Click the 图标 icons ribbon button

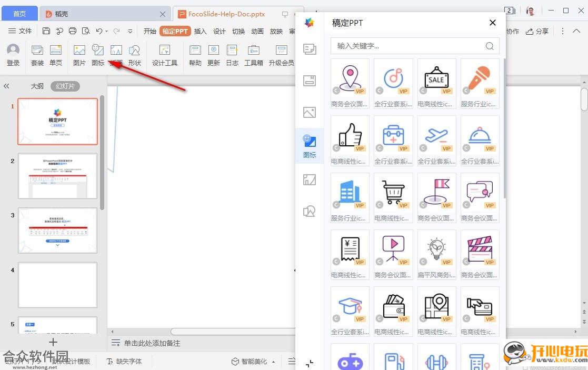point(98,55)
